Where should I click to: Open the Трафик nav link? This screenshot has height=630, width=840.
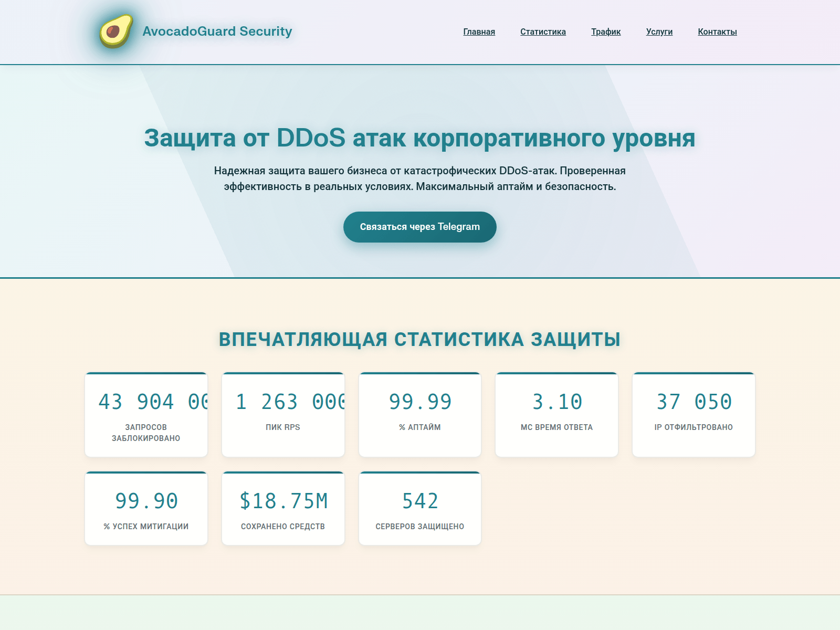point(606,32)
